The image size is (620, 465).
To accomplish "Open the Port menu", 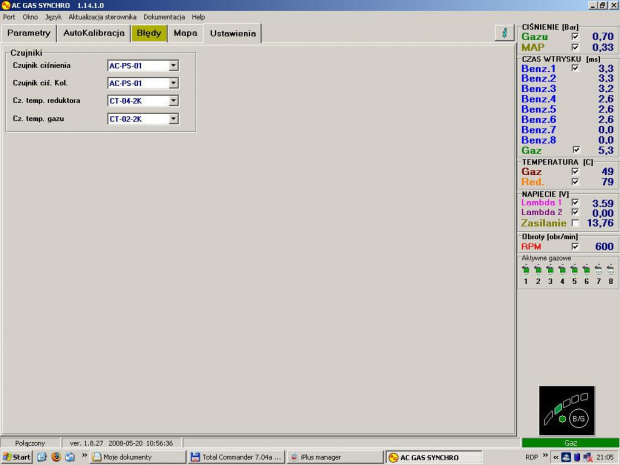I will 9,17.
